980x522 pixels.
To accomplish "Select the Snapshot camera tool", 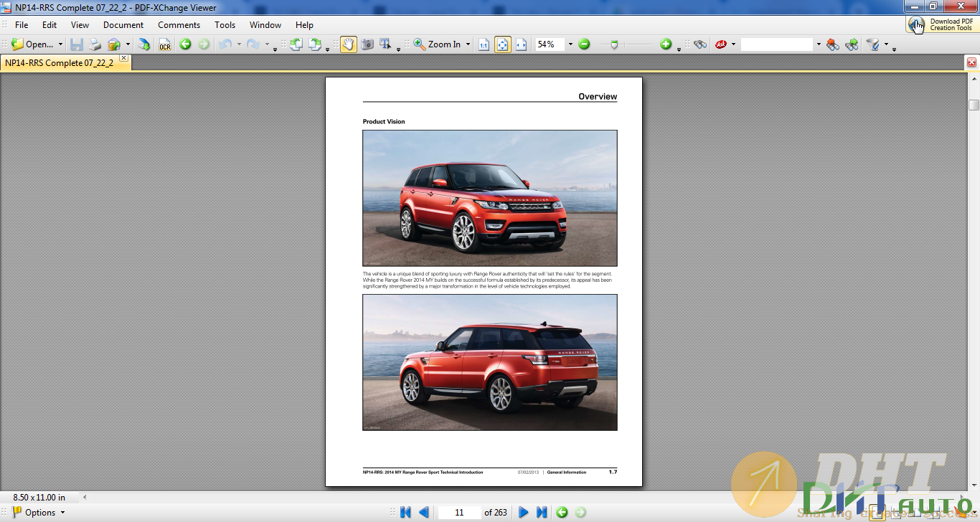I will click(x=367, y=44).
